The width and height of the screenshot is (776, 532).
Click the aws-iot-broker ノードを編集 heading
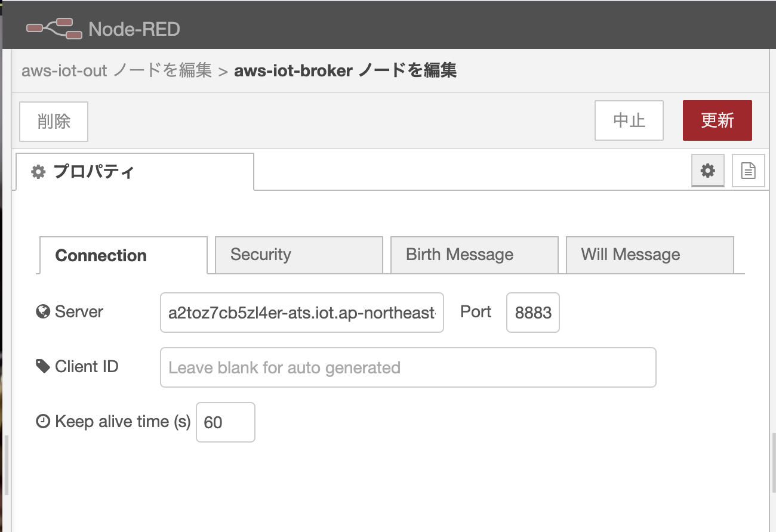(346, 71)
